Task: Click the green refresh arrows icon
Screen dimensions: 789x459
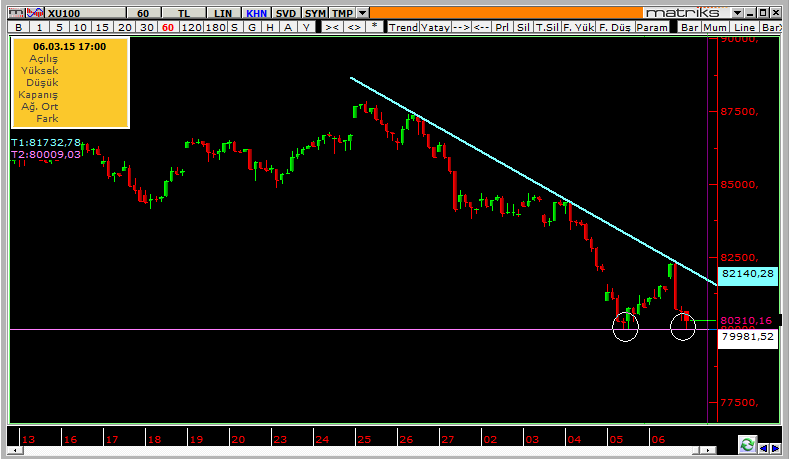Action: [747, 444]
